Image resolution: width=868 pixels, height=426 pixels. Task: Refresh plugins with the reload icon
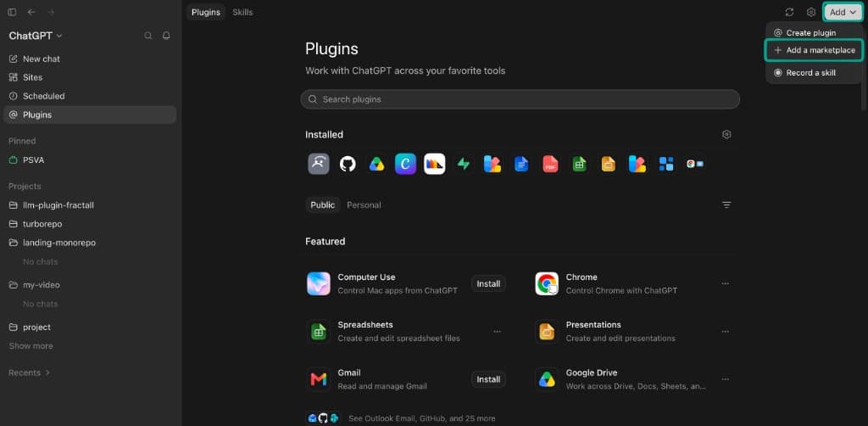pos(789,12)
